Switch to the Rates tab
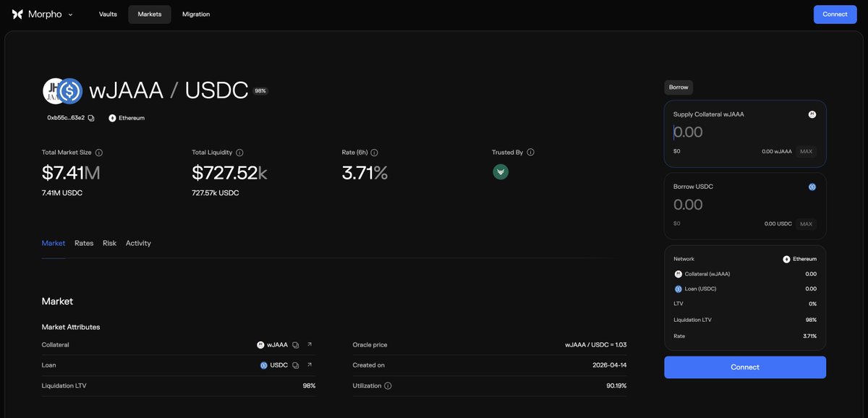The height and width of the screenshot is (418, 868). coord(84,243)
